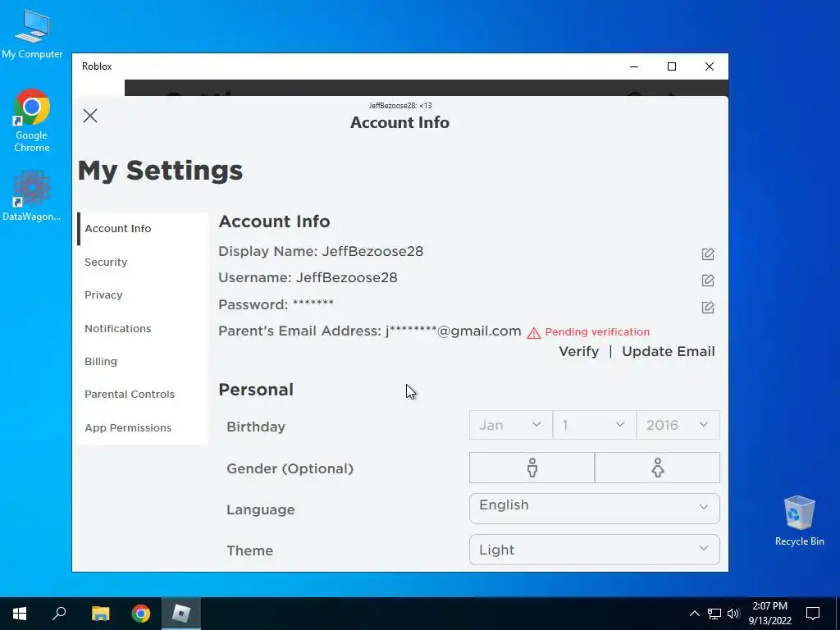The image size is (840, 630).
Task: Edit the Password with pencil icon
Action: pyautogui.click(x=708, y=307)
